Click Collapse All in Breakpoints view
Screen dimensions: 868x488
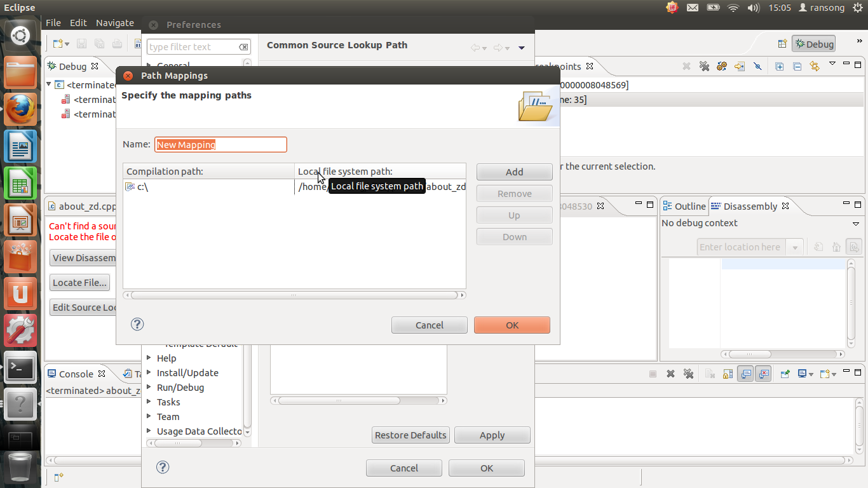(797, 66)
